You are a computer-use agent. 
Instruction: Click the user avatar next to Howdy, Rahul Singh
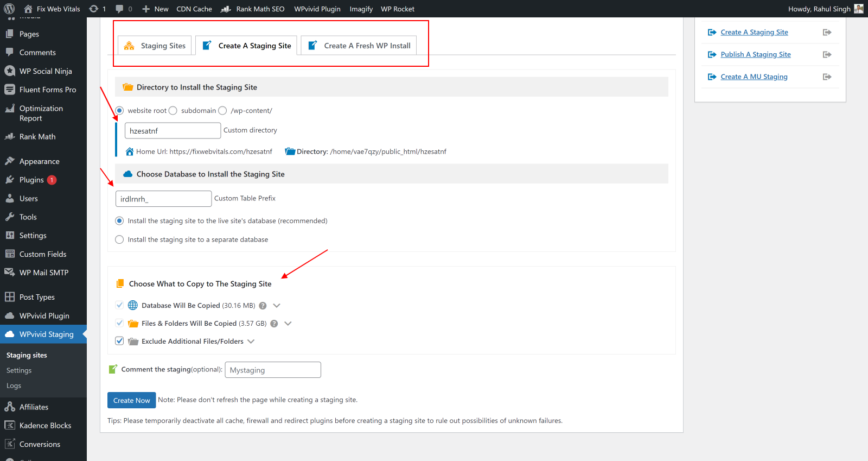point(859,9)
